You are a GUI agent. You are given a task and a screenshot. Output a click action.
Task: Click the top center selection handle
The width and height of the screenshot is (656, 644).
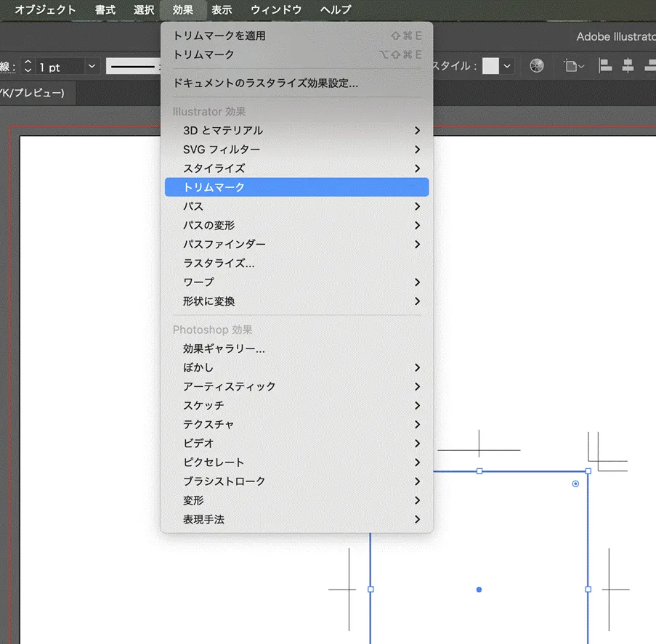click(x=479, y=471)
